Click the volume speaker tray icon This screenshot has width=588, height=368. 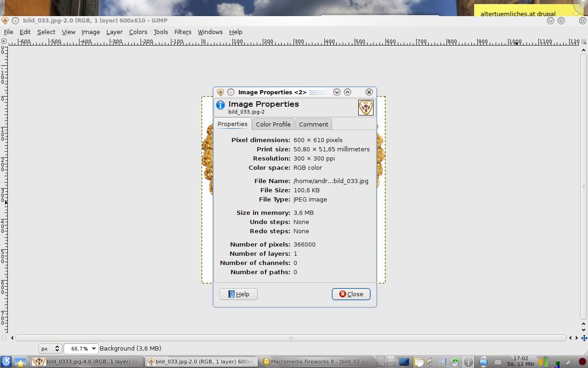430,362
